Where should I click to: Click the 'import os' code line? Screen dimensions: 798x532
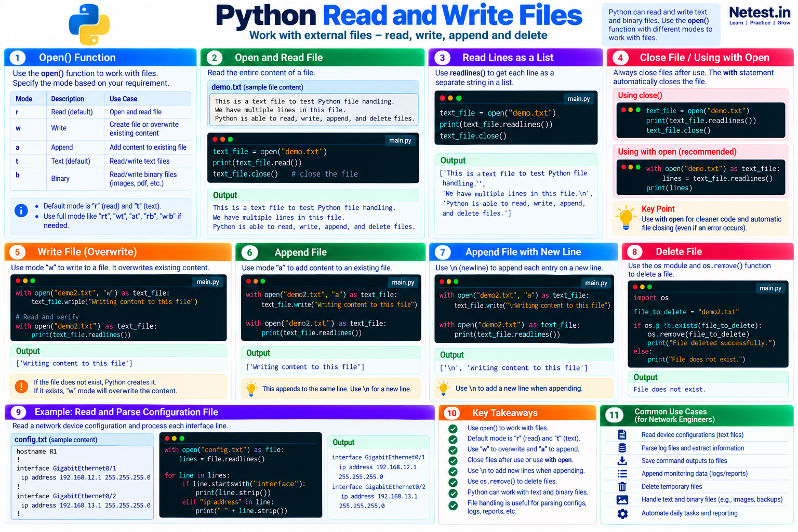(x=651, y=298)
